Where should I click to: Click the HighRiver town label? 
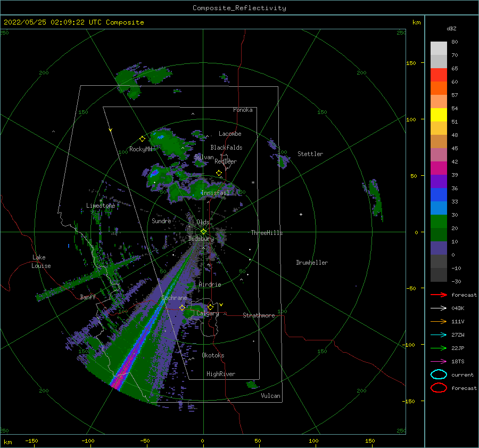tap(221, 374)
